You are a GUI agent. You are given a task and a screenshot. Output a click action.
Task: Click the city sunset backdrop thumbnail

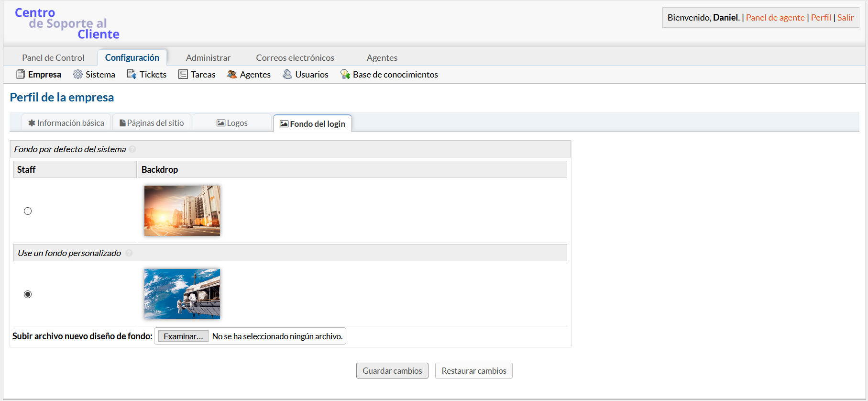182,211
